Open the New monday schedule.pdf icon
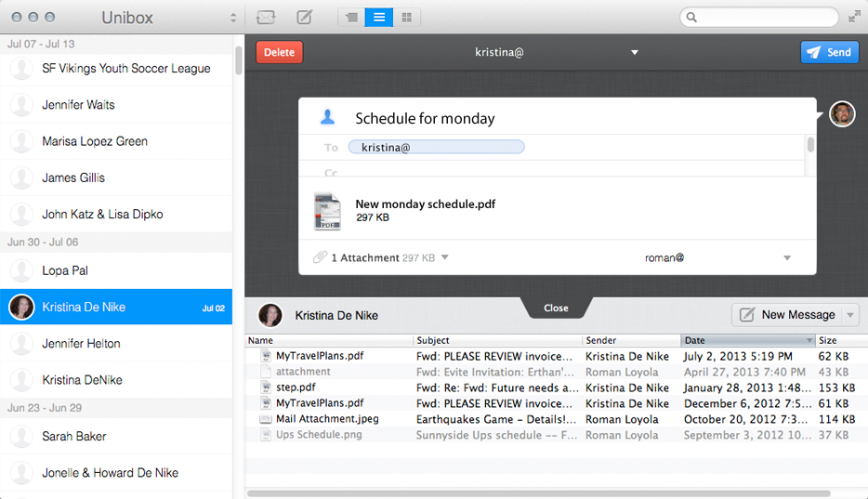 click(327, 211)
